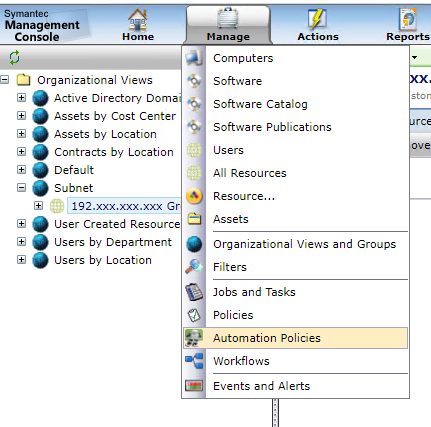431x427 pixels.
Task: Select Workflows from the menu
Action: tap(241, 361)
